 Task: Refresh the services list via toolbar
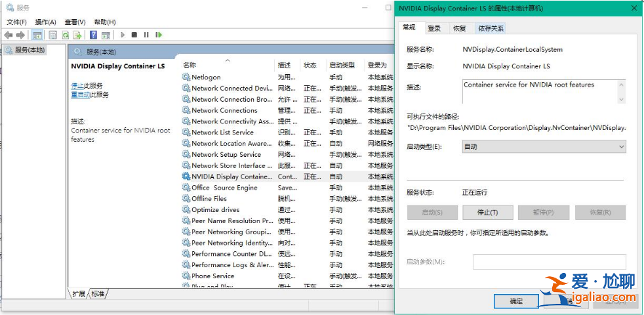point(65,35)
